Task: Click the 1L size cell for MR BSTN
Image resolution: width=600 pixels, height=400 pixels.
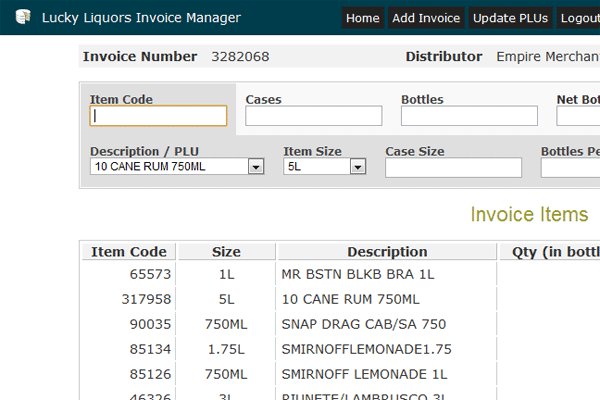Action: [227, 274]
